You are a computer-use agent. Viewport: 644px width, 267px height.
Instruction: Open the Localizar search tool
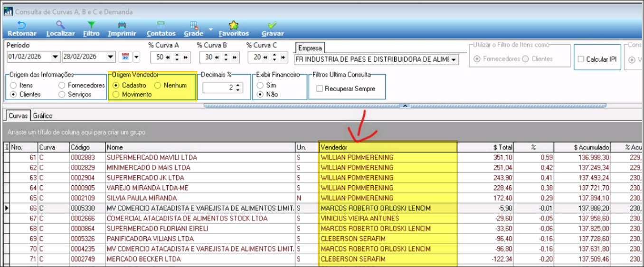coord(60,26)
